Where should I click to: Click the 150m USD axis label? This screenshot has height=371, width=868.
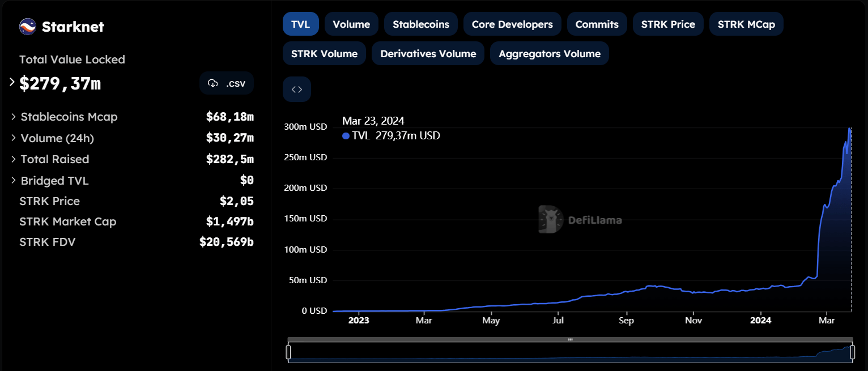point(305,219)
